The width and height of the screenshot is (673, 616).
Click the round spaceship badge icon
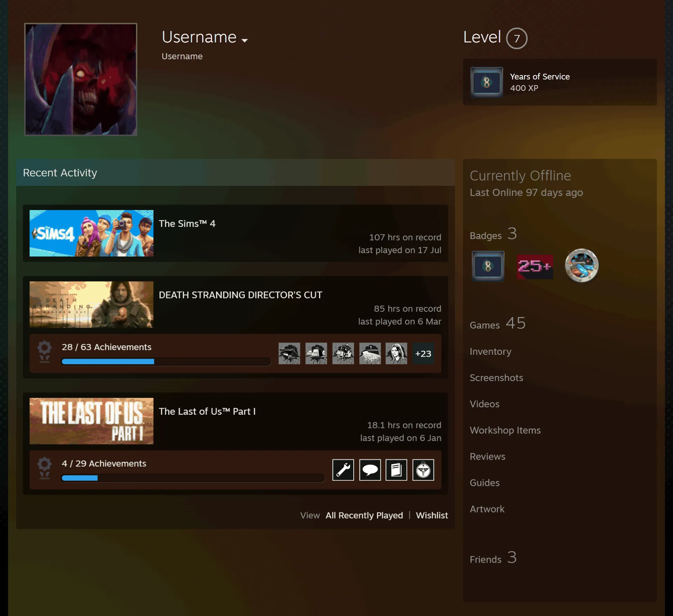point(582,266)
